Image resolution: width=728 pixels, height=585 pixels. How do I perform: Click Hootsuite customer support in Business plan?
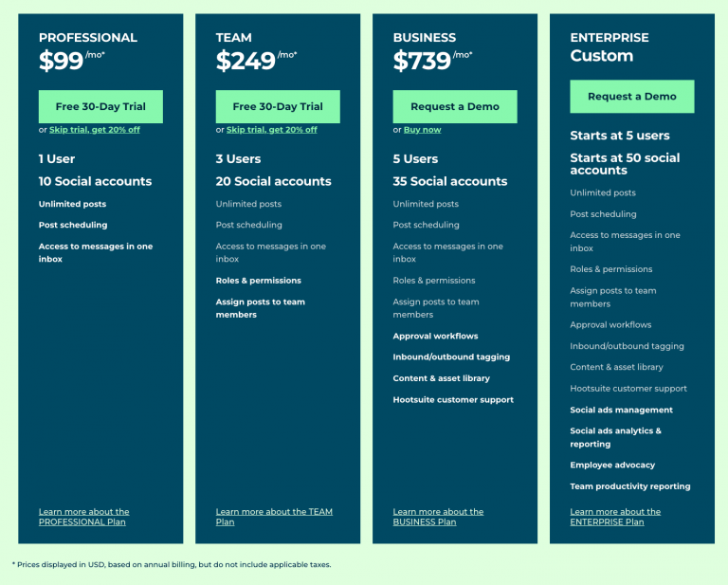point(453,400)
